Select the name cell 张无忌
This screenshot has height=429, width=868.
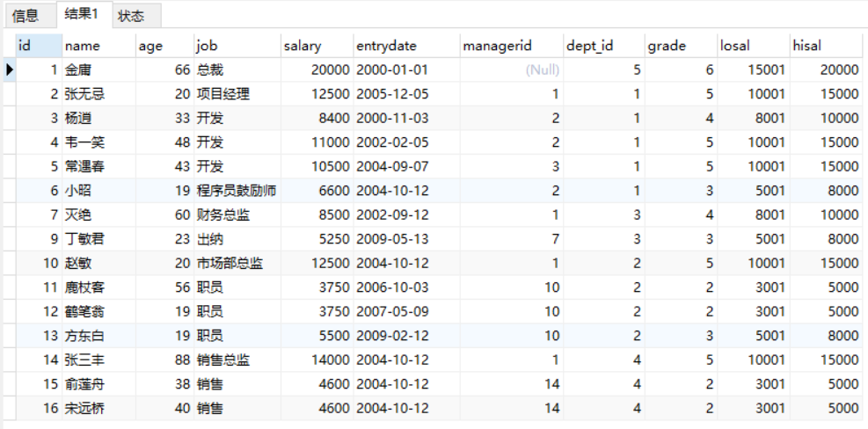click(98, 94)
